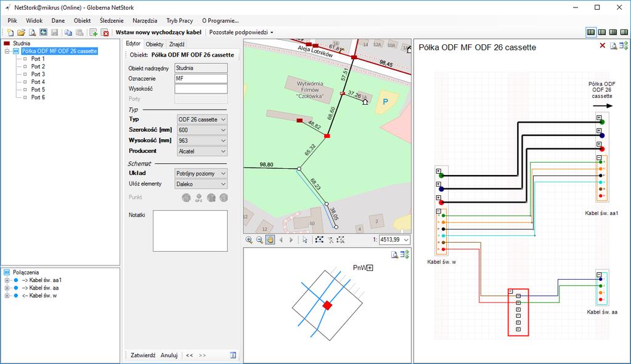Click the >> next button
This screenshot has height=364, width=631.
pyautogui.click(x=202, y=355)
